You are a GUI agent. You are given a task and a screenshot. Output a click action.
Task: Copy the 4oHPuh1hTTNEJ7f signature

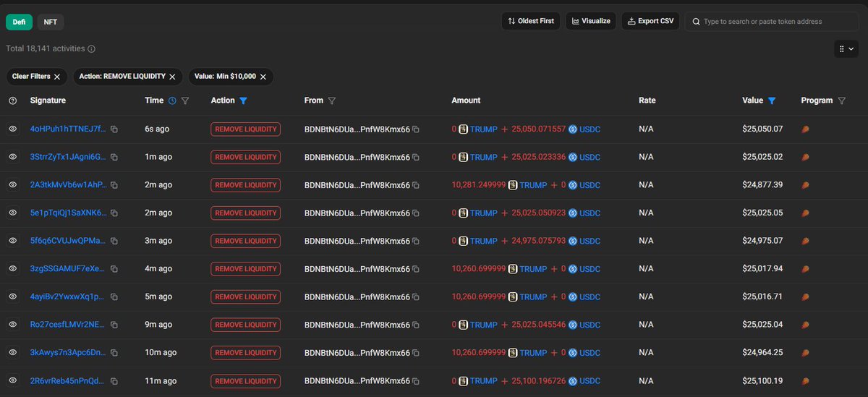(x=114, y=129)
